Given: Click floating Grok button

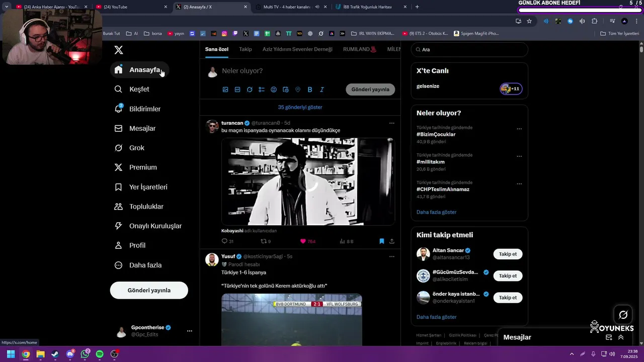Looking at the screenshot, I should tap(623, 315).
